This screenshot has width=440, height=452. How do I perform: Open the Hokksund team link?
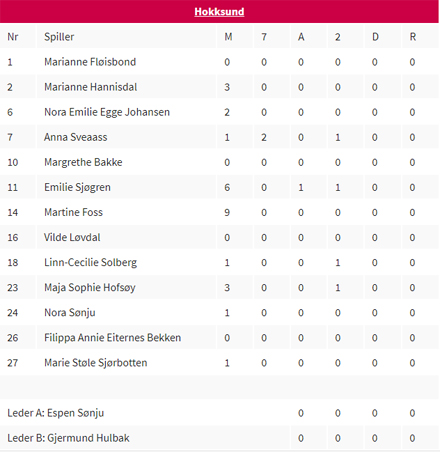pyautogui.click(x=219, y=12)
